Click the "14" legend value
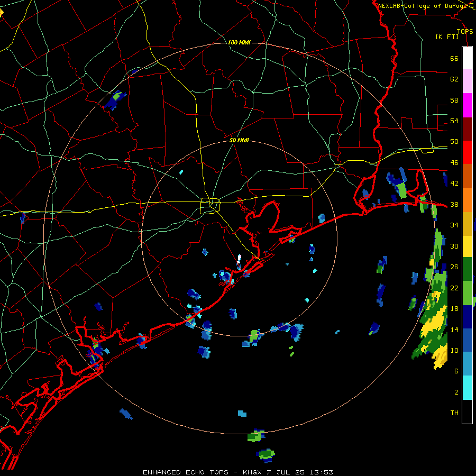476x476 pixels. pos(454,329)
